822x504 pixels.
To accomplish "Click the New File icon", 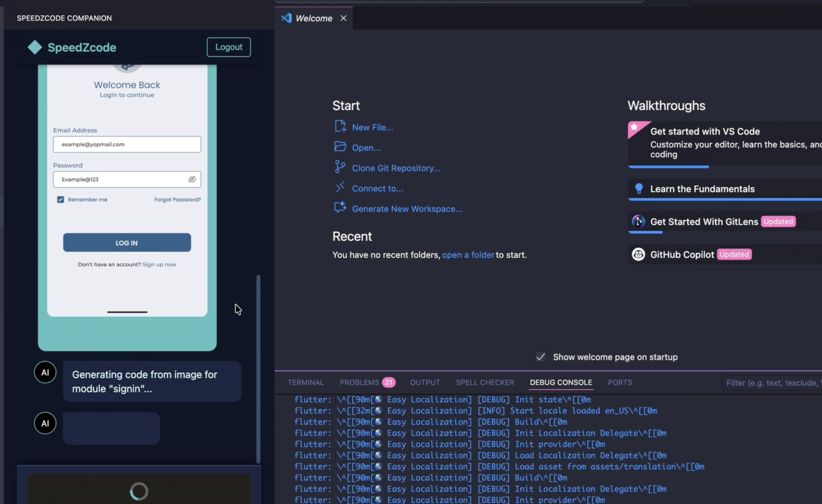I will (340, 126).
